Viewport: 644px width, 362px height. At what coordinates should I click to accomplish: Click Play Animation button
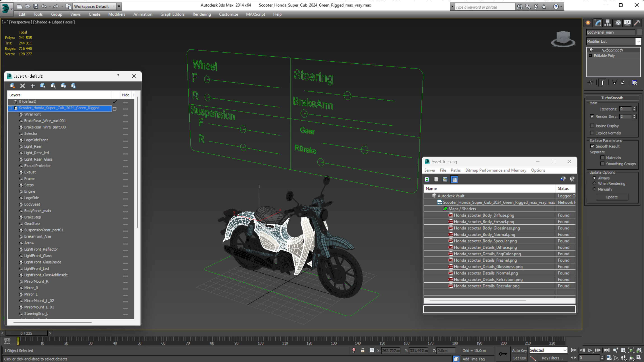(x=590, y=350)
